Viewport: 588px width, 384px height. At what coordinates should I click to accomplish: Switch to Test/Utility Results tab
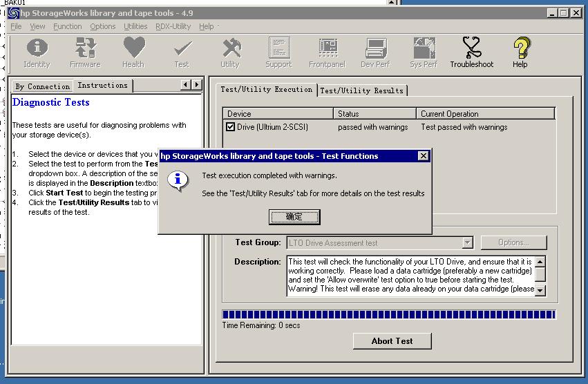362,90
